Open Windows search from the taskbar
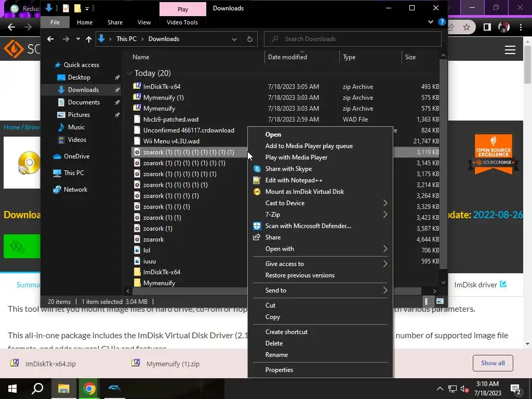The width and height of the screenshot is (532, 399). point(37,389)
